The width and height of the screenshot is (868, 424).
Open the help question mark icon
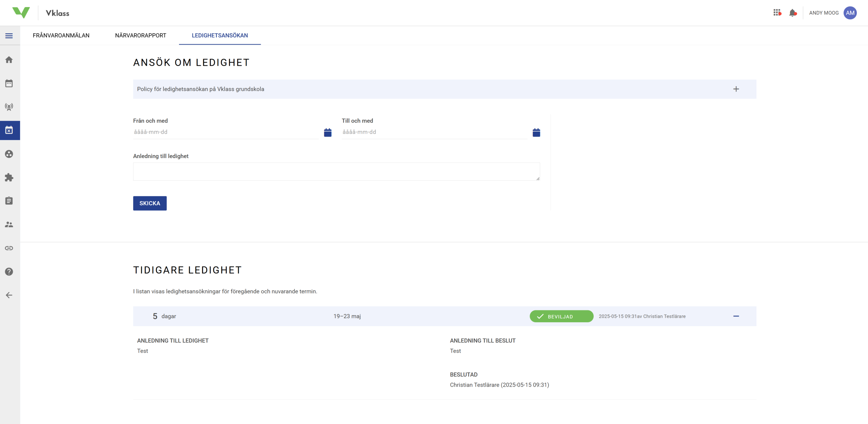coord(9,272)
